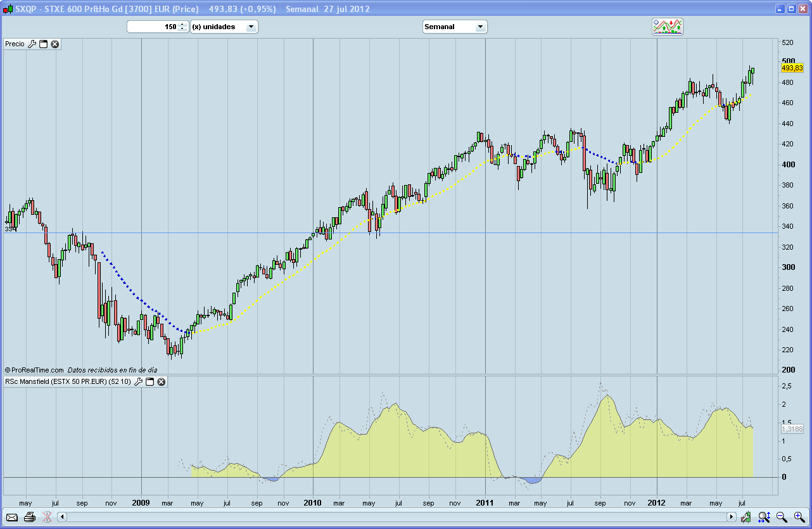Image resolution: width=812 pixels, height=529 pixels.
Task: Remove the RSc Mansfield indicator panel
Action: 162,382
